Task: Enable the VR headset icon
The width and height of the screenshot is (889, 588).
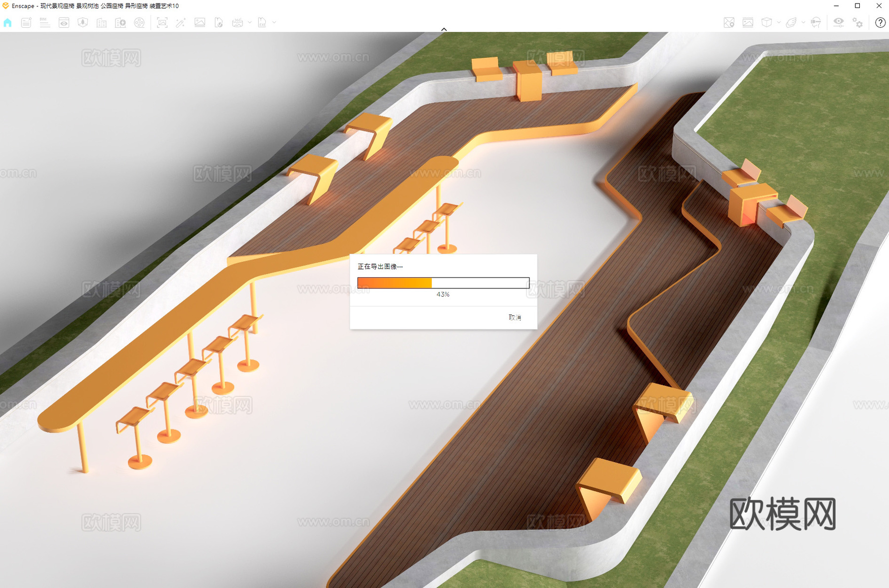Action: coord(816,23)
